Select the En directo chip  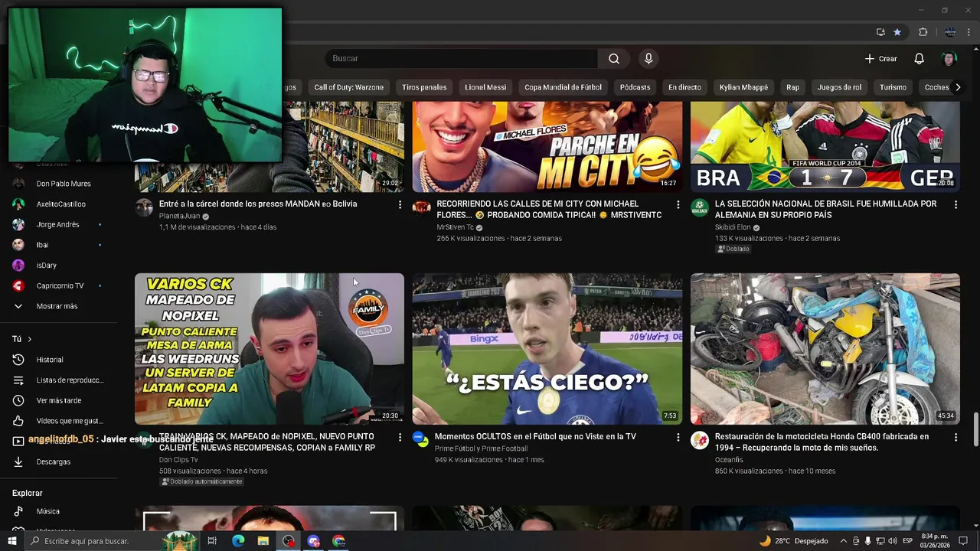coord(684,87)
